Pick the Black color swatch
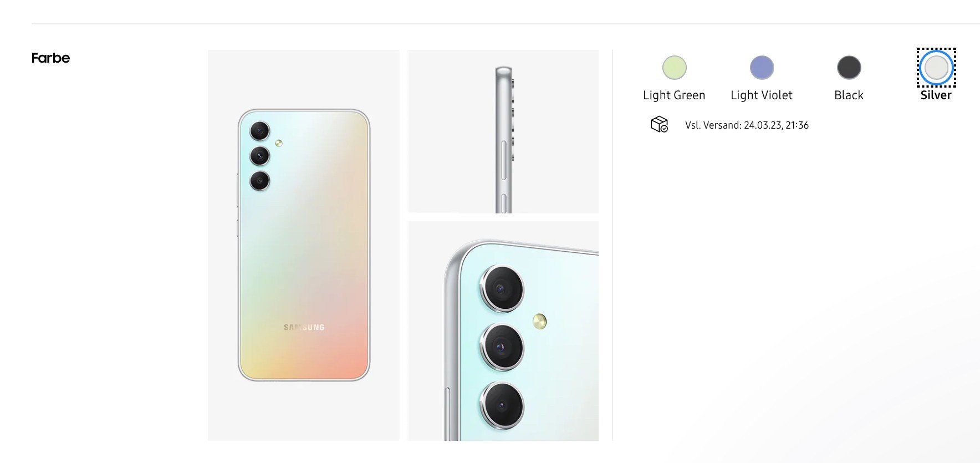This screenshot has width=980, height=463. [849, 68]
